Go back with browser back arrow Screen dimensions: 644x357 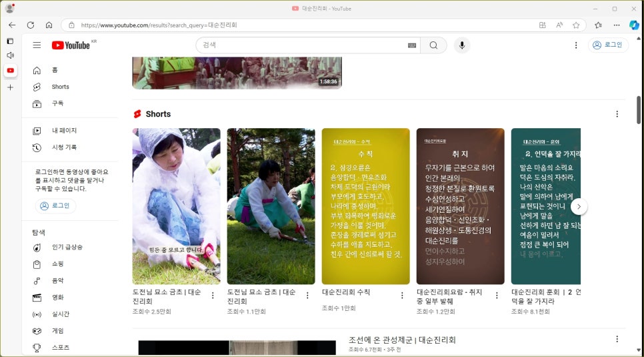[x=12, y=25]
